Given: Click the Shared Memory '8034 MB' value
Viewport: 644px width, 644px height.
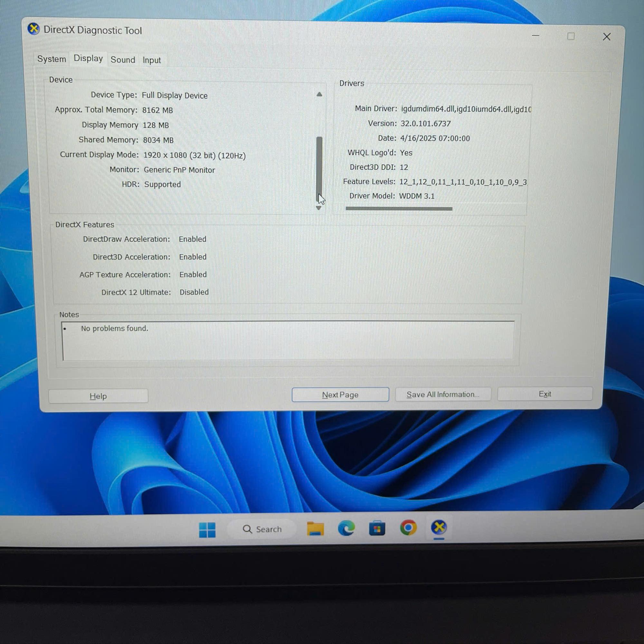Looking at the screenshot, I should (158, 140).
